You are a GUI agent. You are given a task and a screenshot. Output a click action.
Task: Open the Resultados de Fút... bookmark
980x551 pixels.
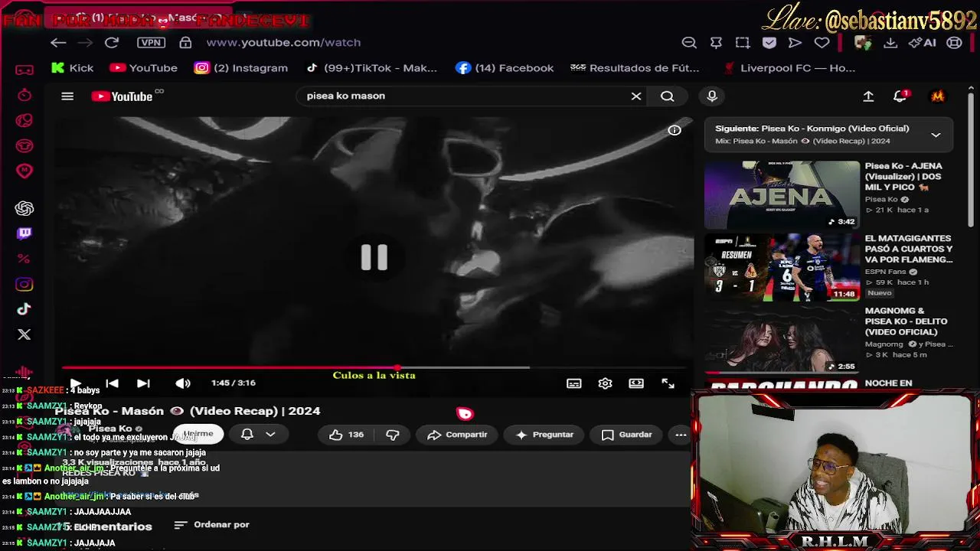tap(635, 68)
